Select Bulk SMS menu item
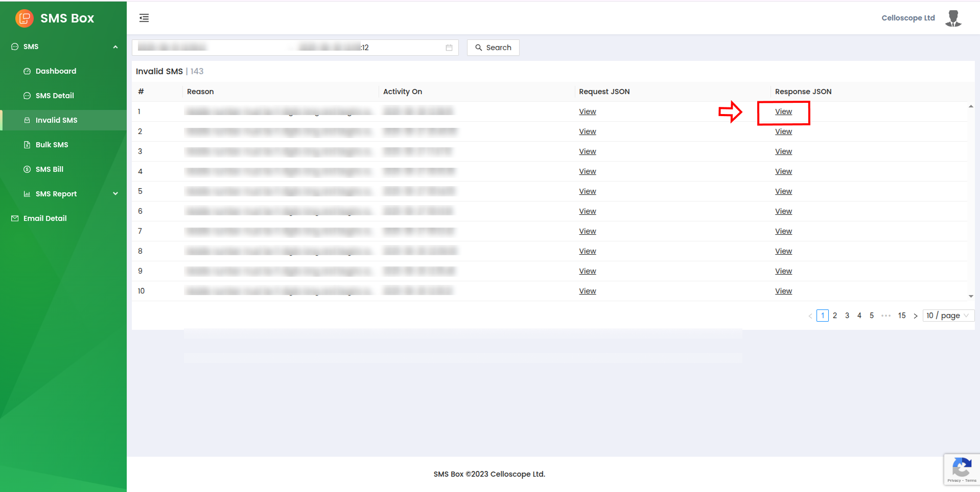The width and height of the screenshot is (980, 492). (52, 145)
